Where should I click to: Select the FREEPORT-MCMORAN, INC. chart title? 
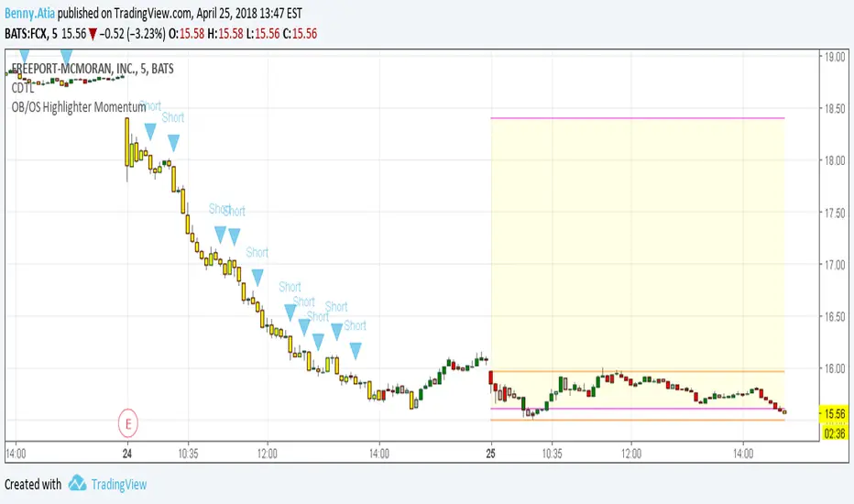coord(93,69)
